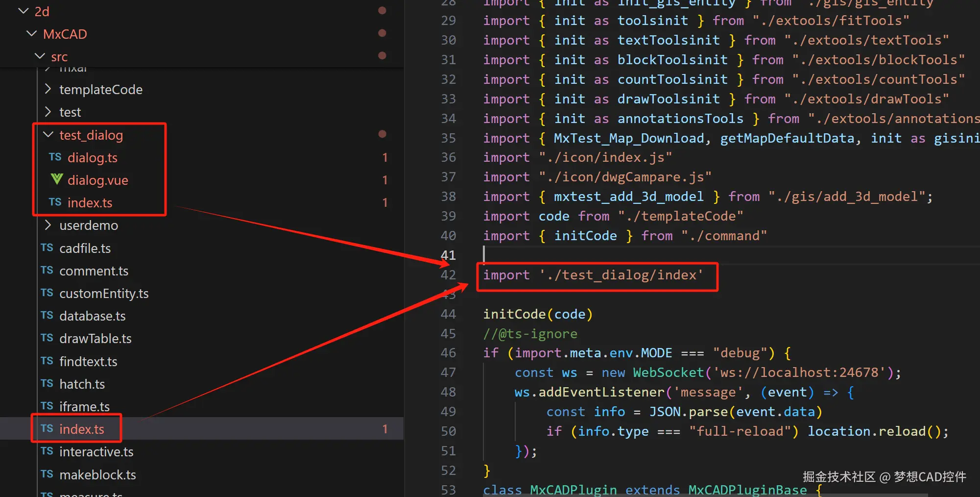Click the modified dot on MxCAD row

pos(382,33)
